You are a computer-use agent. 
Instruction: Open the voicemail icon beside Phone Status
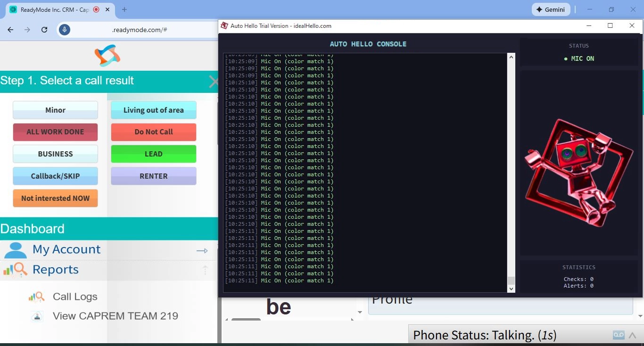coord(619,335)
